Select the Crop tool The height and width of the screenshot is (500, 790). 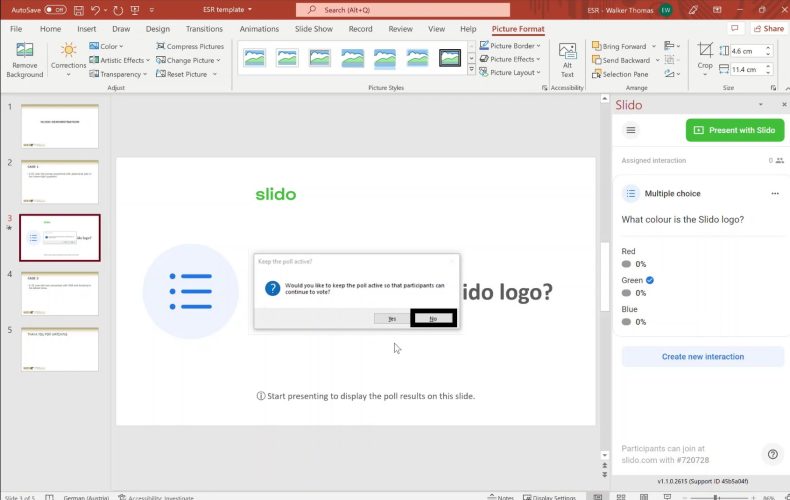point(705,55)
